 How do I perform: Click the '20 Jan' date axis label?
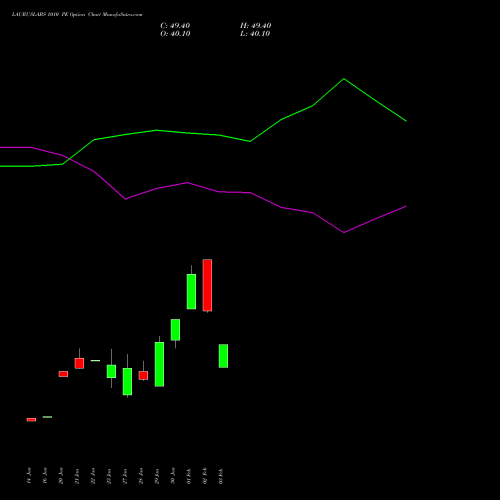pyautogui.click(x=61, y=476)
